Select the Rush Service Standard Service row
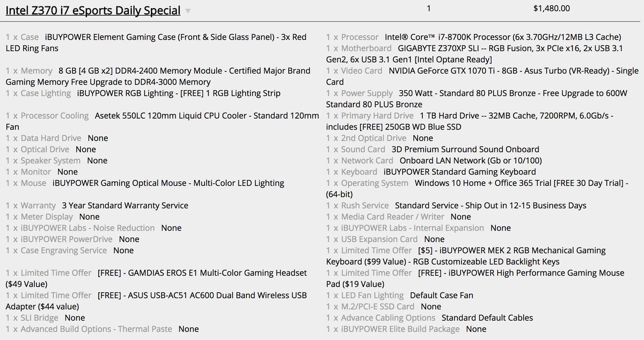 tap(456, 206)
